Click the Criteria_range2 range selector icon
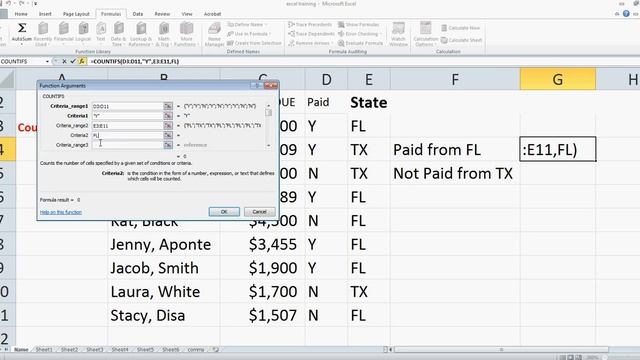Image resolution: width=640 pixels, height=360 pixels. tap(168, 126)
